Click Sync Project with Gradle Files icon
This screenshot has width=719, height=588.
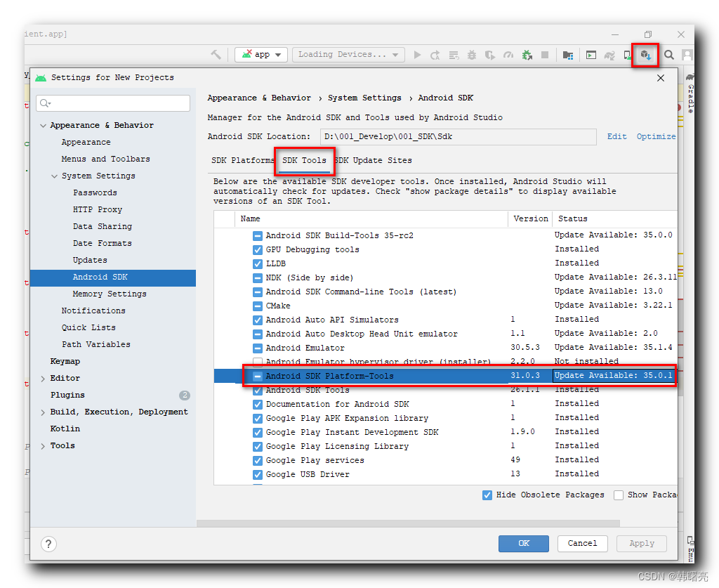tap(609, 55)
